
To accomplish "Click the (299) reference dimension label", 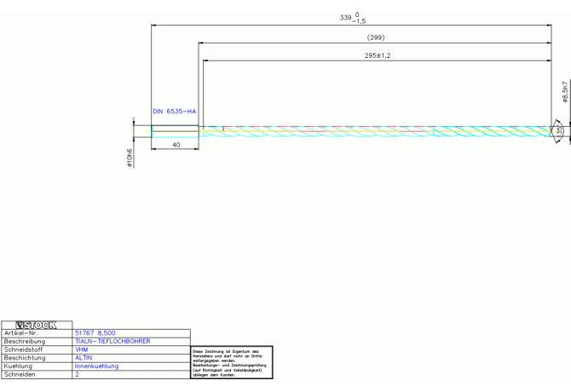I will [x=375, y=37].
